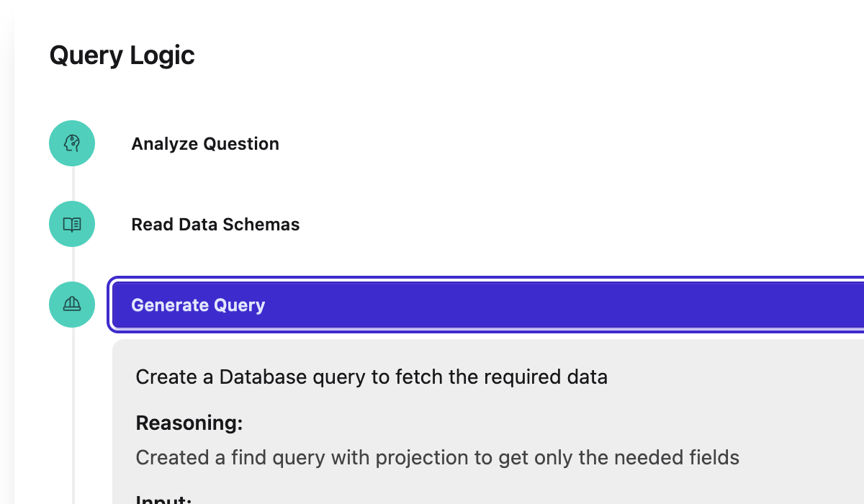Click the Read Data Schemas book icon
Image resolution: width=864 pixels, height=504 pixels.
(x=72, y=224)
